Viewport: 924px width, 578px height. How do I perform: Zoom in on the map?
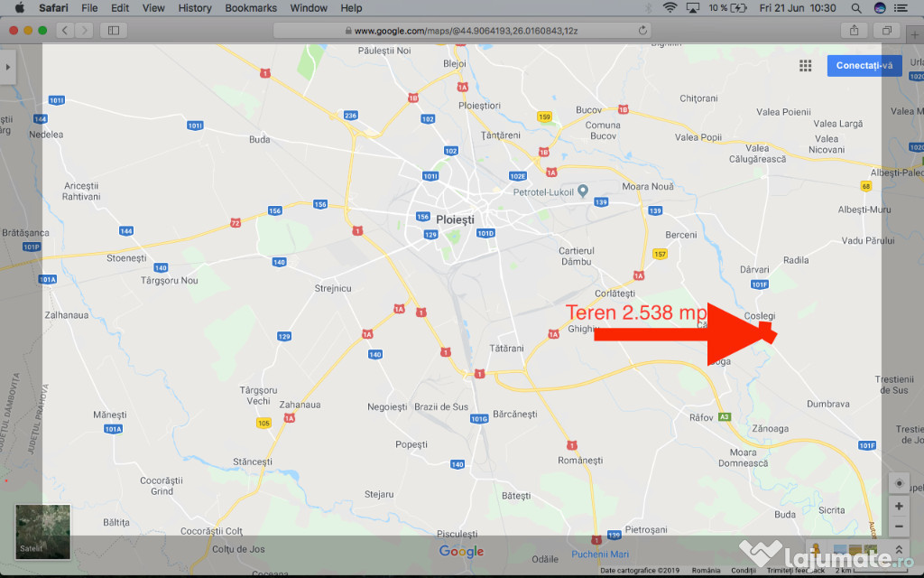point(899,506)
